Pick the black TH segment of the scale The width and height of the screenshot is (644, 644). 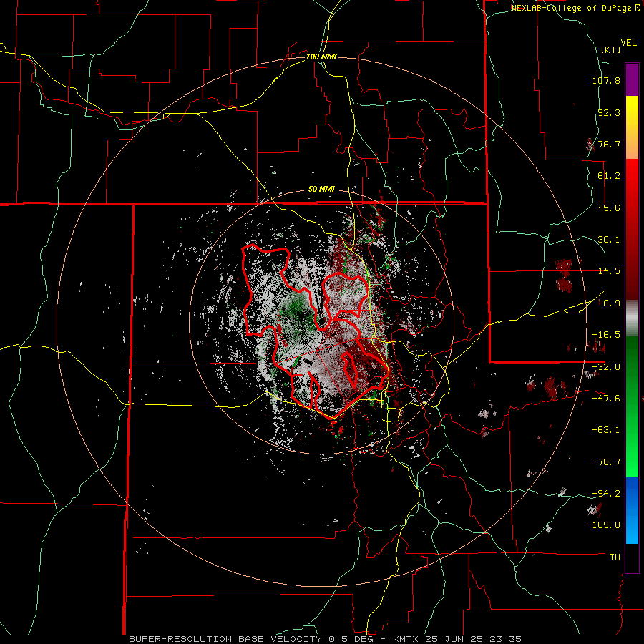pos(632,557)
